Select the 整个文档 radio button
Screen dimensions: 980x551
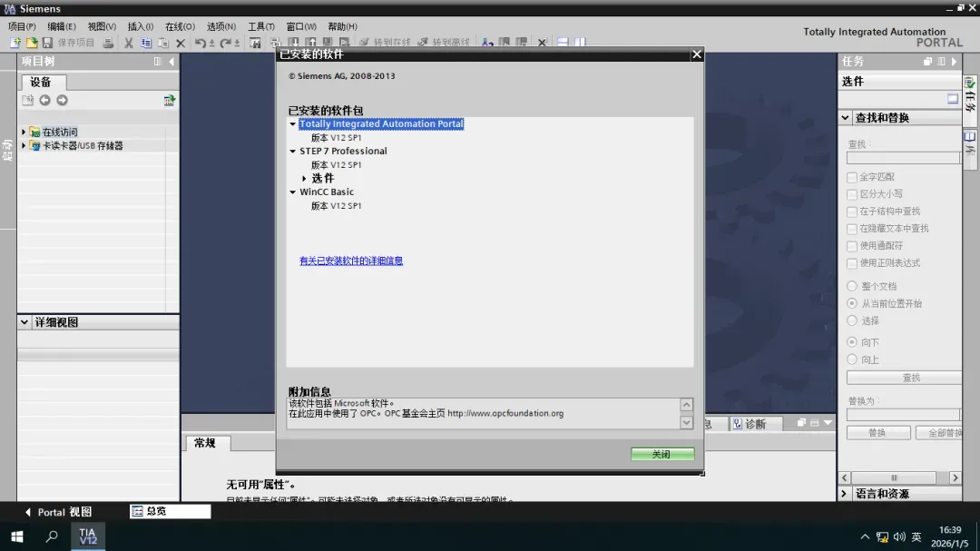pos(852,286)
